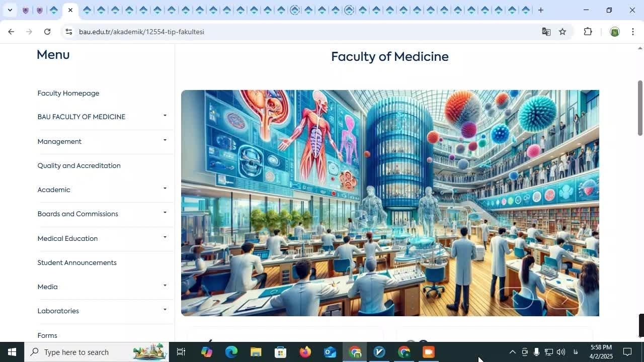View site information icon in address bar
This screenshot has width=644, height=362.
[x=69, y=32]
